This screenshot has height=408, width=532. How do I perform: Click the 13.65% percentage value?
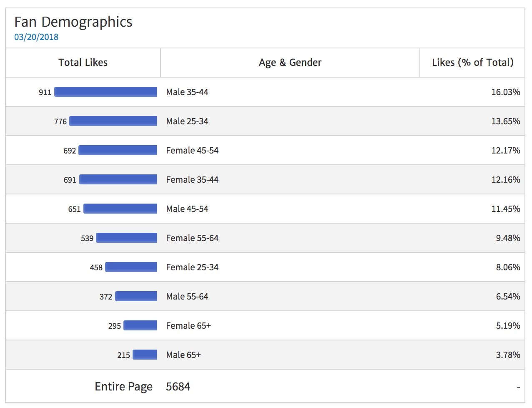coord(505,121)
